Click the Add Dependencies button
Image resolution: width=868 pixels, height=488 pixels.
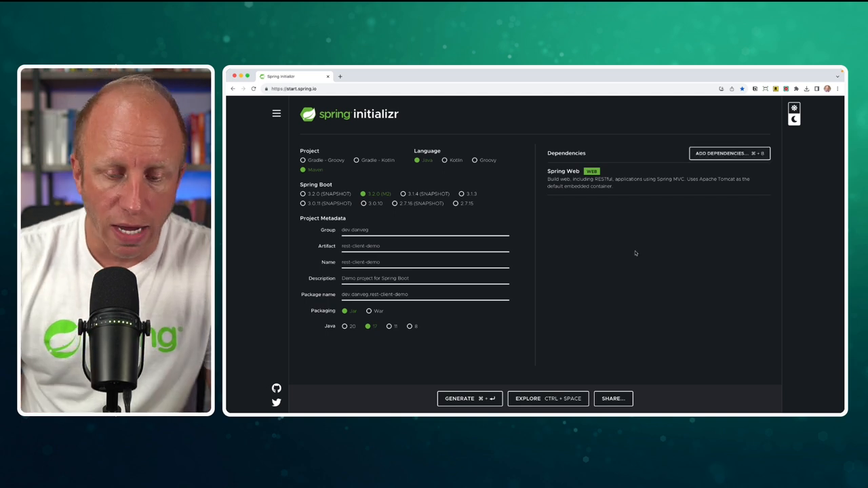730,153
